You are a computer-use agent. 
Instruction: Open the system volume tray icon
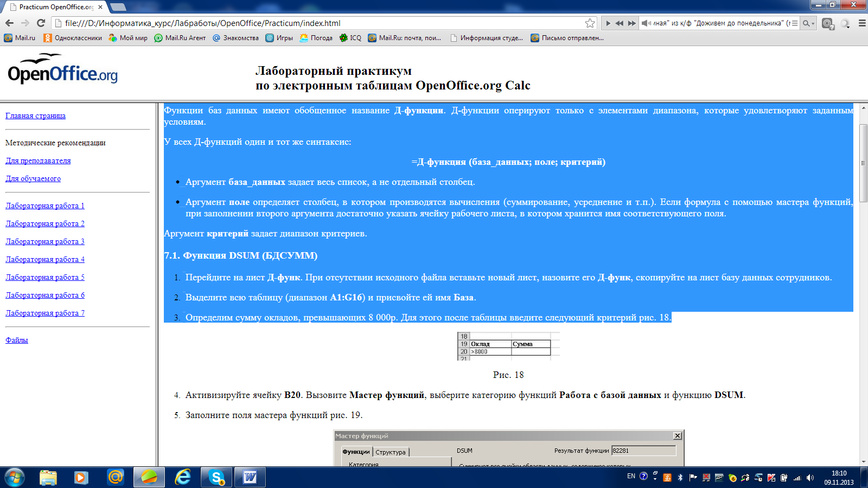pos(810,478)
